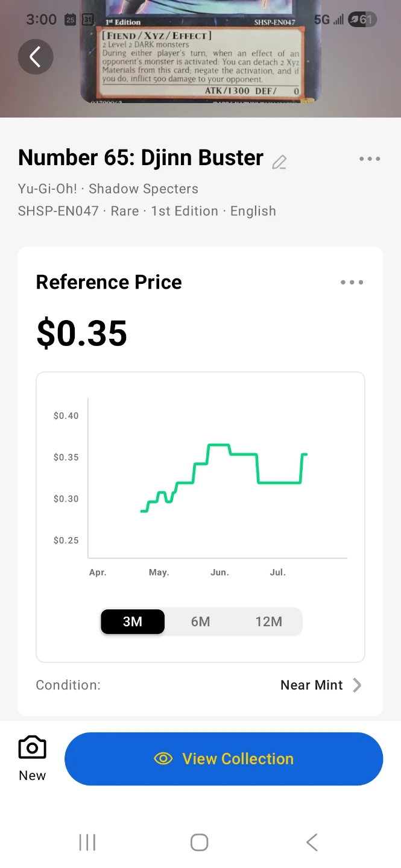Tap Android recent apps navigation icon
The width and height of the screenshot is (401, 868).
[x=87, y=842]
